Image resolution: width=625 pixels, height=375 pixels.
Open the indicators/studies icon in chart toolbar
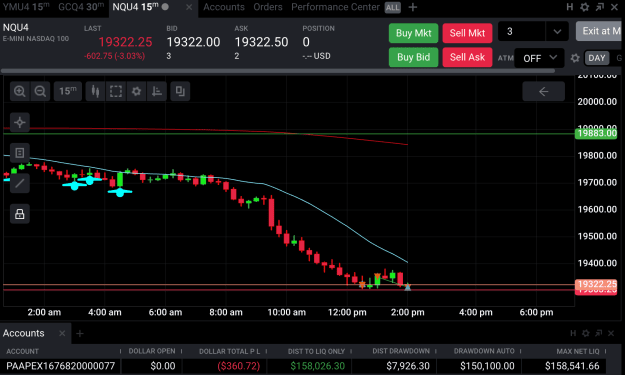[157, 91]
